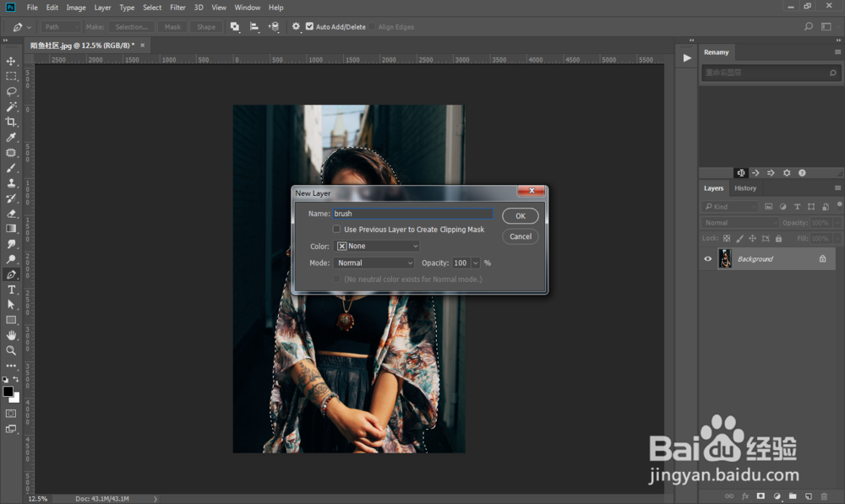845x504 pixels.
Task: Select the Zoom tool
Action: 11,350
